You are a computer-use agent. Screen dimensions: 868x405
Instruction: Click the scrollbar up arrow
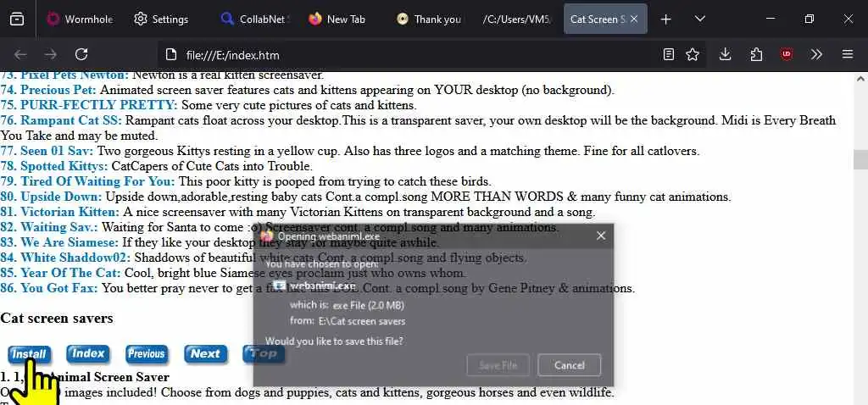(x=860, y=79)
